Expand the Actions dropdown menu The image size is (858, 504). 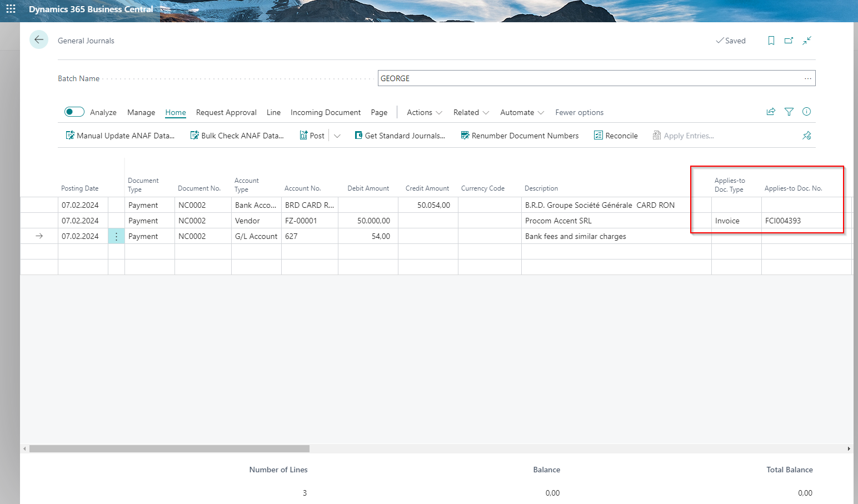pos(425,112)
